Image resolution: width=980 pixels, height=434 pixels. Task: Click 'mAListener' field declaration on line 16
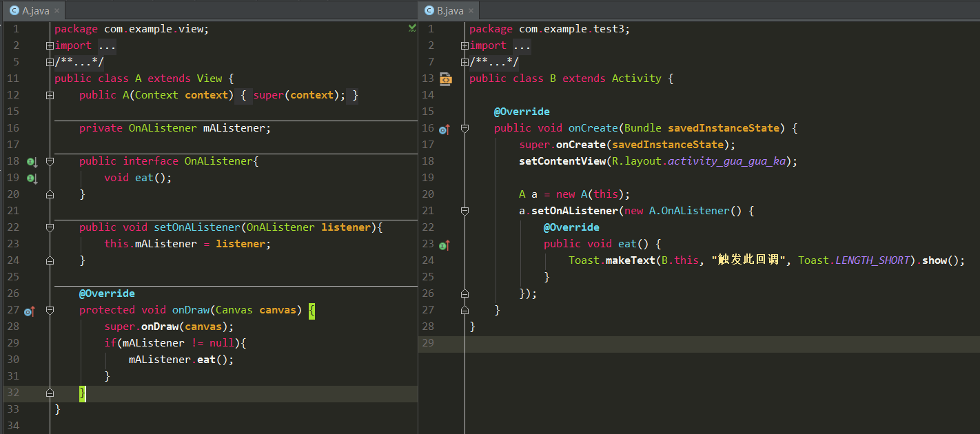point(234,128)
